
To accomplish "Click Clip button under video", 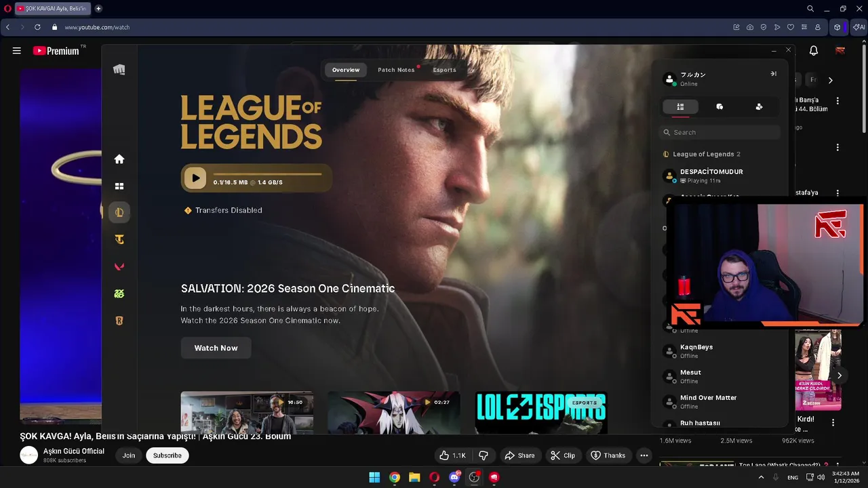I will tap(562, 455).
